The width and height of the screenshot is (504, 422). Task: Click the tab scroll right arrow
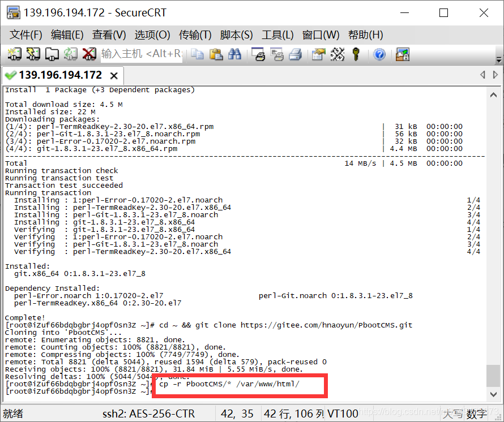tap(496, 75)
